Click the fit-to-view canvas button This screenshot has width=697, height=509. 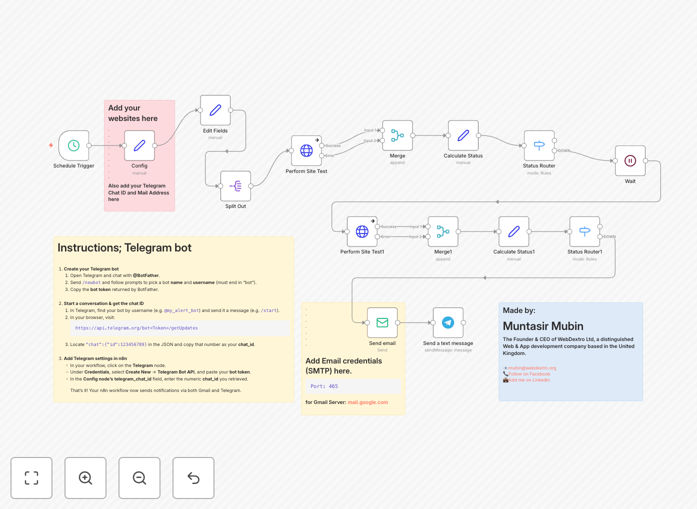(32, 478)
